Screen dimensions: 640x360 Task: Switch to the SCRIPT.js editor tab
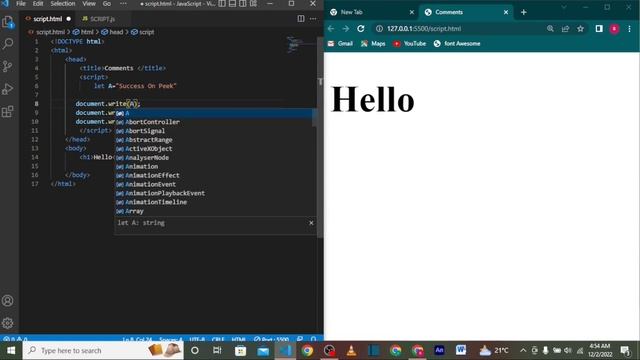(102, 19)
